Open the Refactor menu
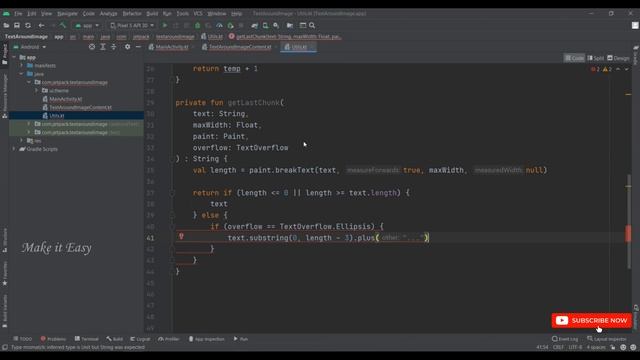640x360 pixels. (x=132, y=13)
